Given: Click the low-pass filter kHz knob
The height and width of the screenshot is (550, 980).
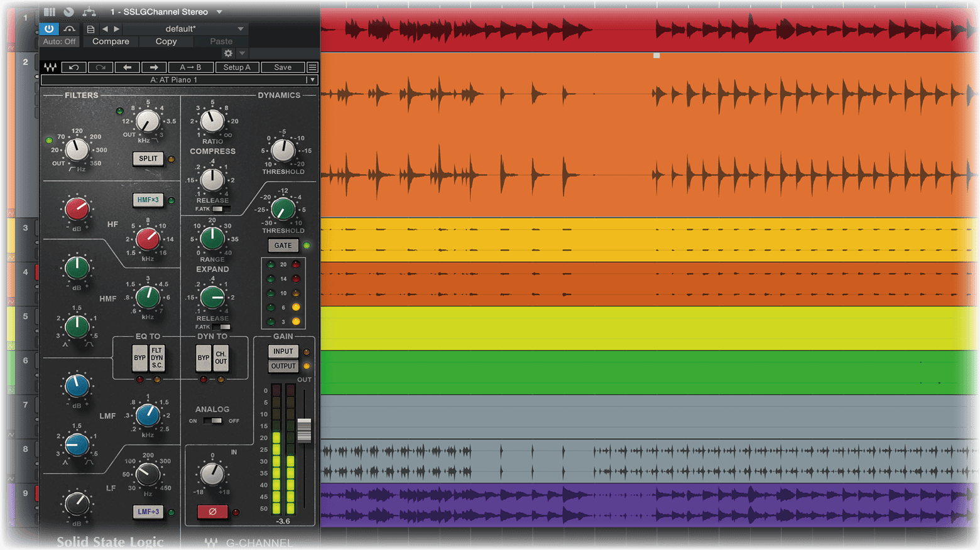Looking at the screenshot, I should point(148,121).
